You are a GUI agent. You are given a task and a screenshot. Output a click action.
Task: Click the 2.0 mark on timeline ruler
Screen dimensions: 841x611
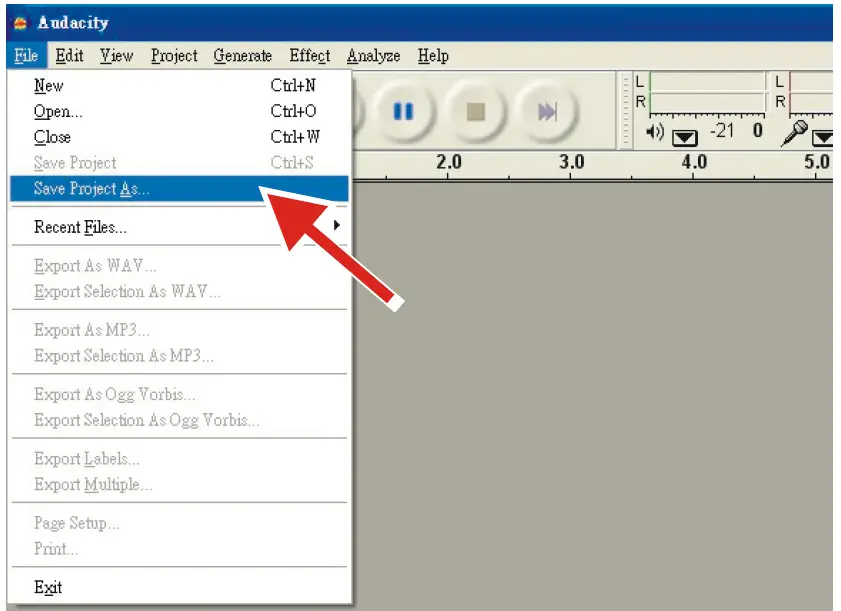(x=448, y=162)
